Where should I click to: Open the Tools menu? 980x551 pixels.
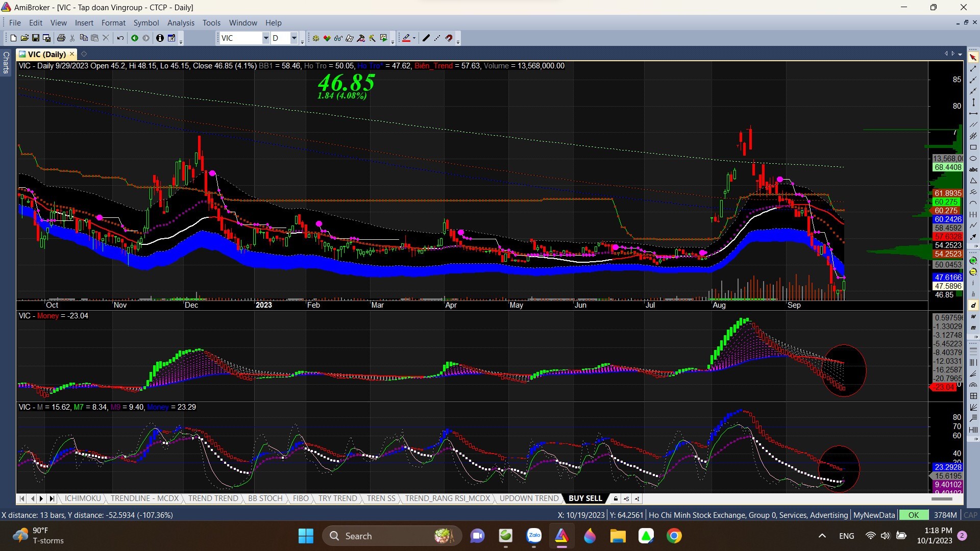(x=211, y=23)
